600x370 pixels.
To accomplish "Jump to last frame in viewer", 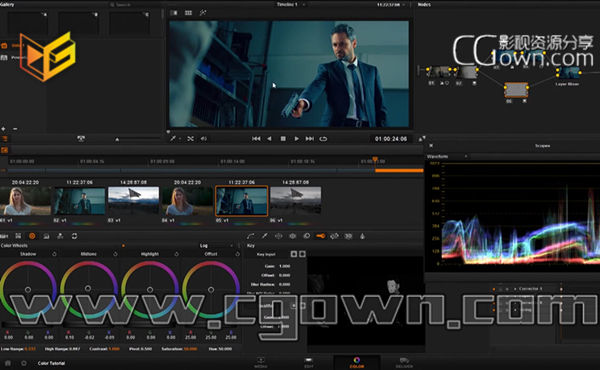I will (x=310, y=139).
